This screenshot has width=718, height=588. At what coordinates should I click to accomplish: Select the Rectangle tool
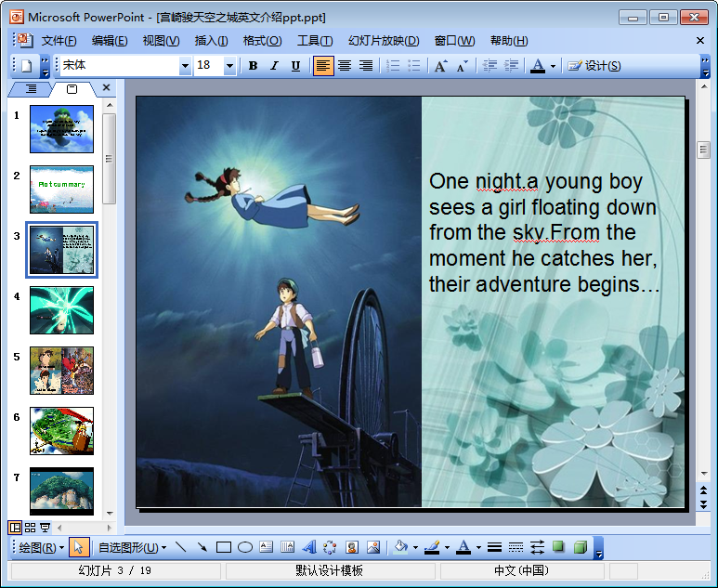tap(224, 547)
